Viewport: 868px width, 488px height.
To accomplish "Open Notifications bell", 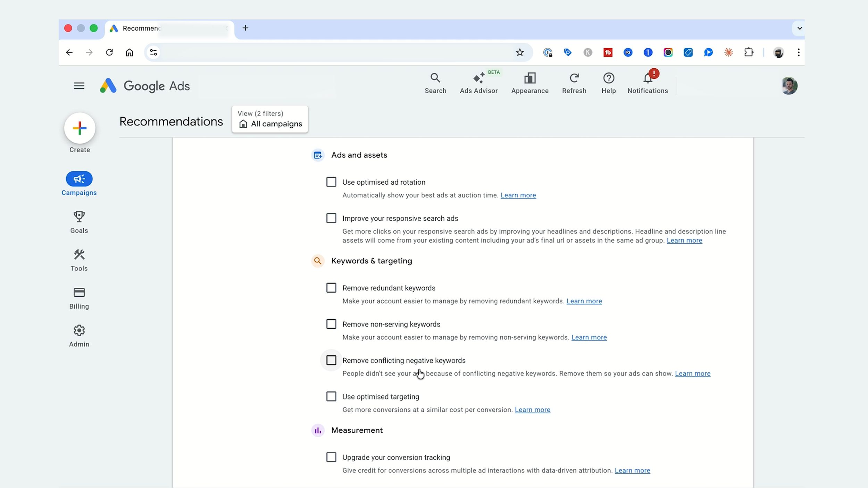I will [x=648, y=83].
